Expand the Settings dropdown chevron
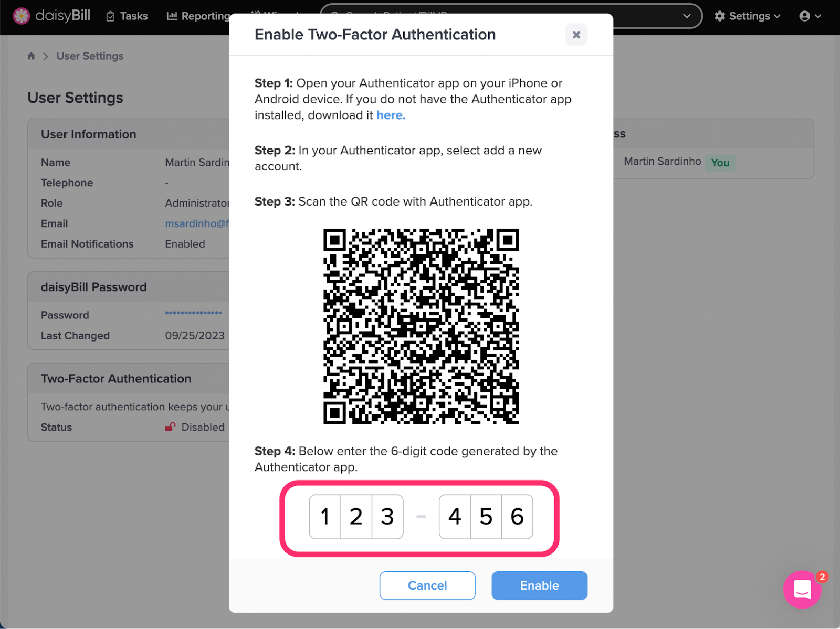Image resolution: width=840 pixels, height=629 pixels. point(777,16)
